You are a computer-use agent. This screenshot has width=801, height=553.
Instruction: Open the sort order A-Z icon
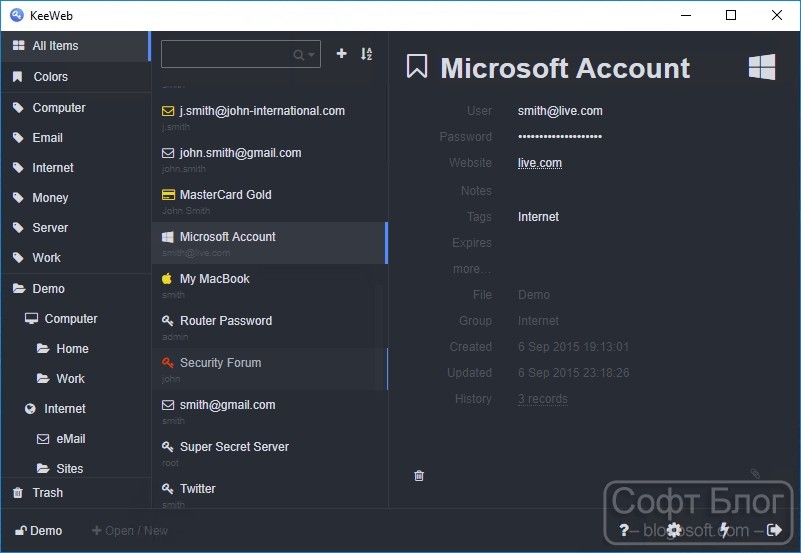pyautogui.click(x=366, y=54)
